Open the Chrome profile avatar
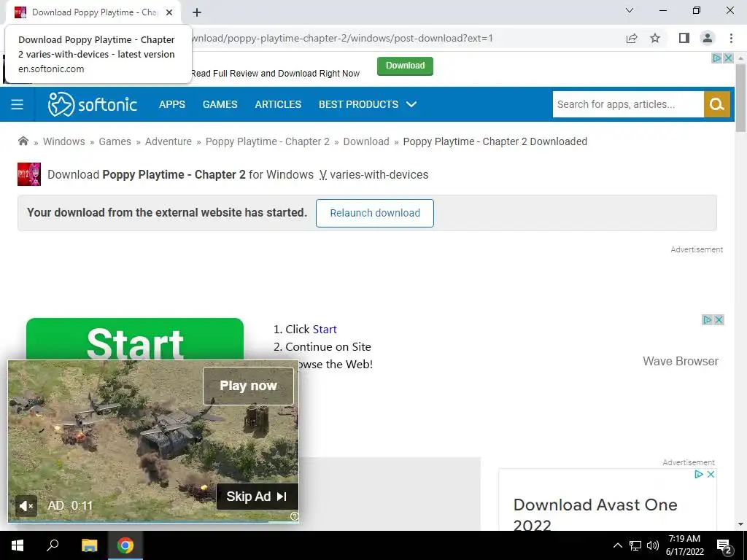 click(x=708, y=38)
